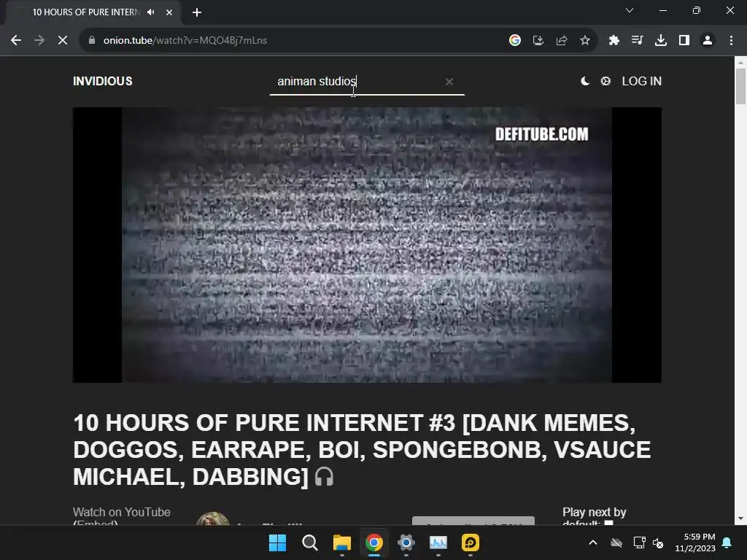Open Invidious preferences gear icon
Screen dimensions: 747x560
click(605, 82)
